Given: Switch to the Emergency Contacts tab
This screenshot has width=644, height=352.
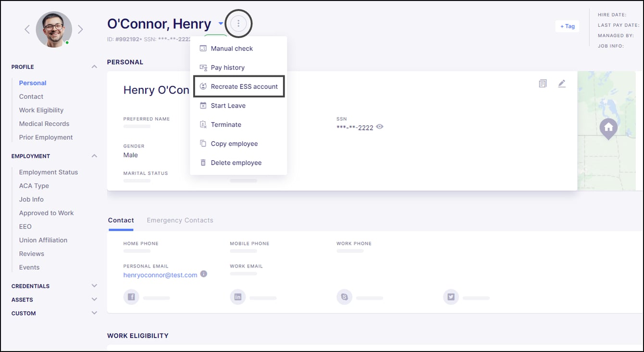Looking at the screenshot, I should [180, 220].
